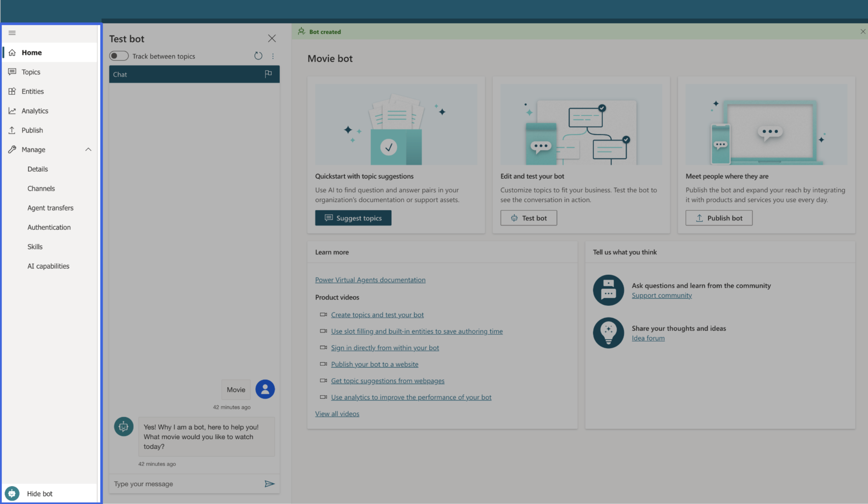Flag the chat with the flag icon
The height and width of the screenshot is (504, 868).
point(268,74)
